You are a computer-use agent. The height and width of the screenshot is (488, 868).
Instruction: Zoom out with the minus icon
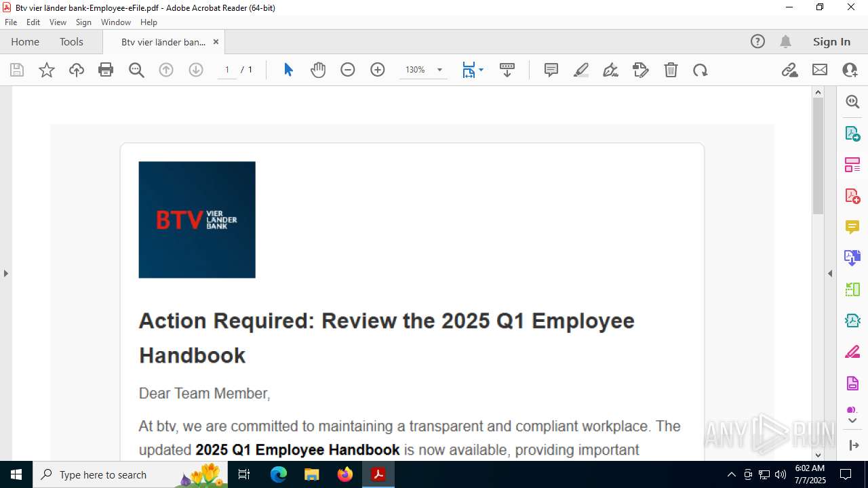click(x=348, y=70)
